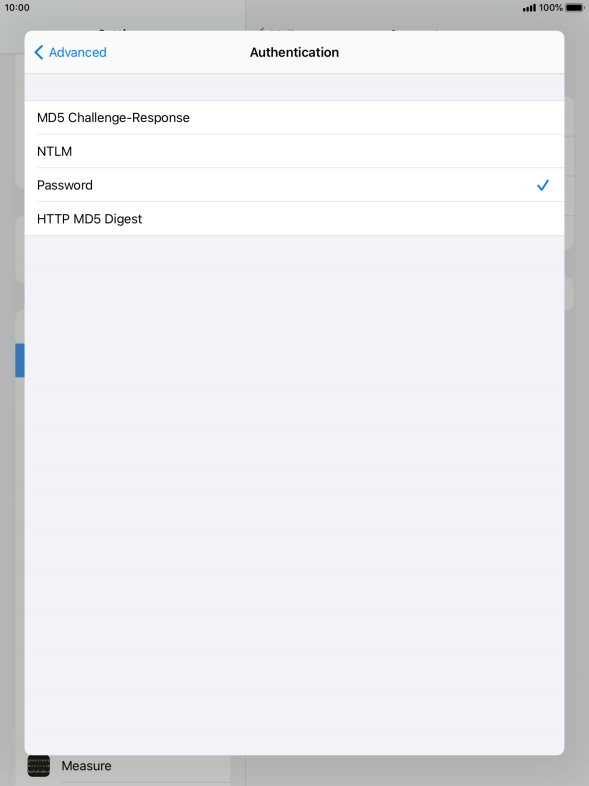The height and width of the screenshot is (786, 589).
Task: Tap the cellular signal bars icon
Action: point(529,8)
